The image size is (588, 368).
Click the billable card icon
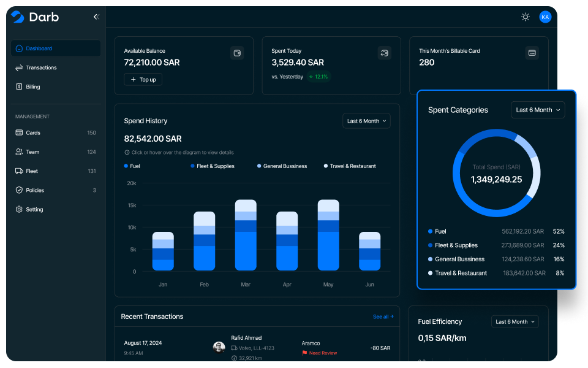click(532, 53)
